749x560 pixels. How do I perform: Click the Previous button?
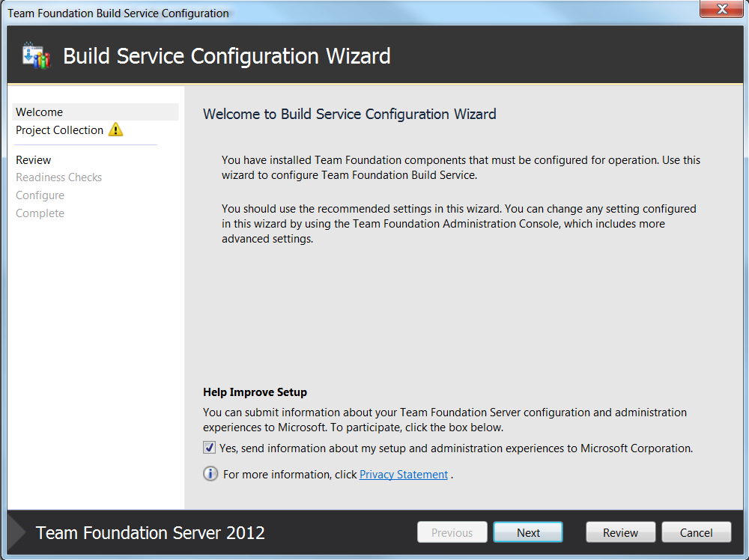click(452, 532)
